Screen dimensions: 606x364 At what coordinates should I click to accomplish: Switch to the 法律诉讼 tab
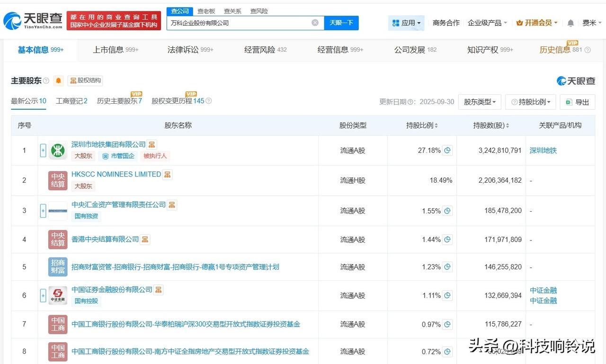coord(190,50)
